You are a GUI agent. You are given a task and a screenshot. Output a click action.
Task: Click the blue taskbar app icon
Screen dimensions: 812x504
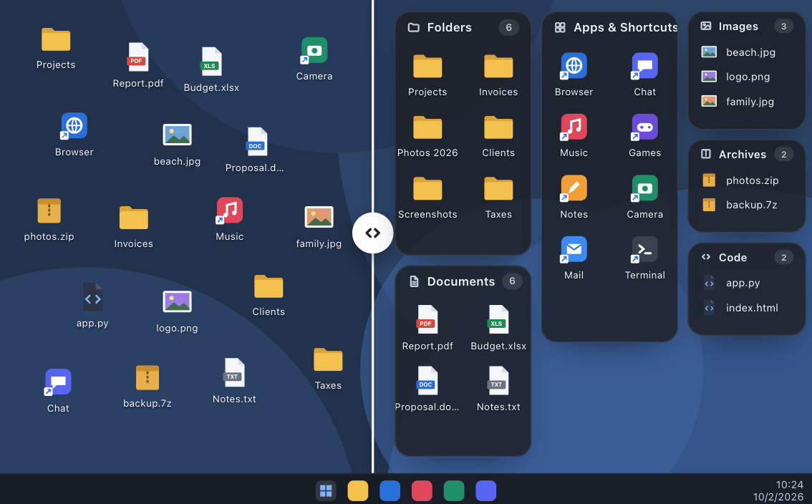click(390, 490)
